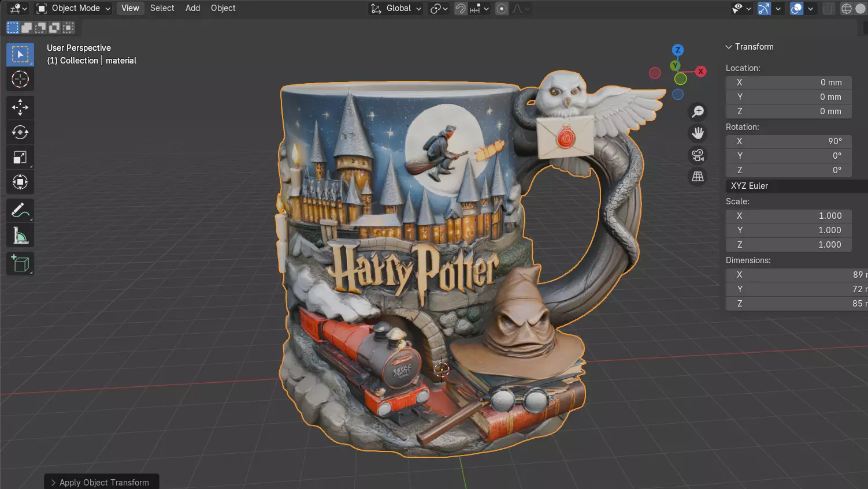868x489 pixels.
Task: Open the overlay options dropdown arrow
Action: point(810,9)
